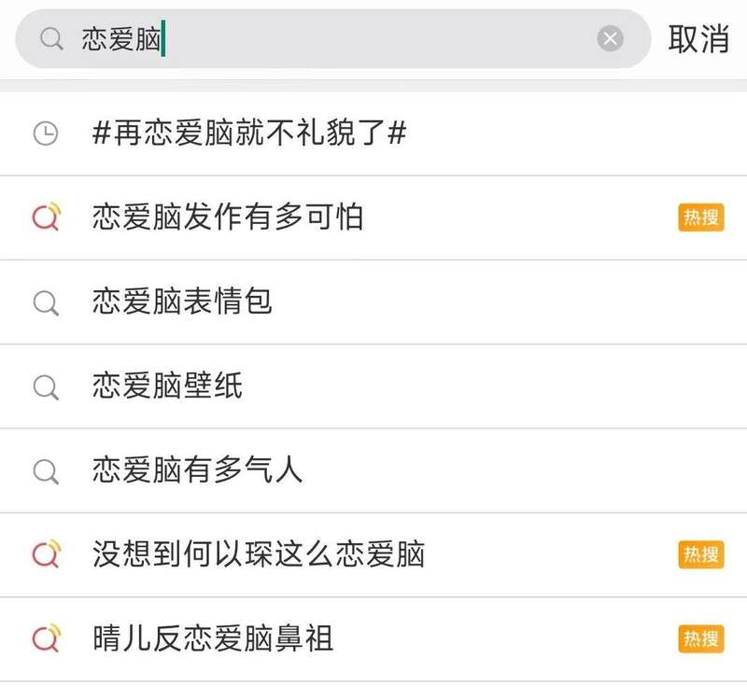Choose suggestion 恋爱脑表情包

coord(182,302)
